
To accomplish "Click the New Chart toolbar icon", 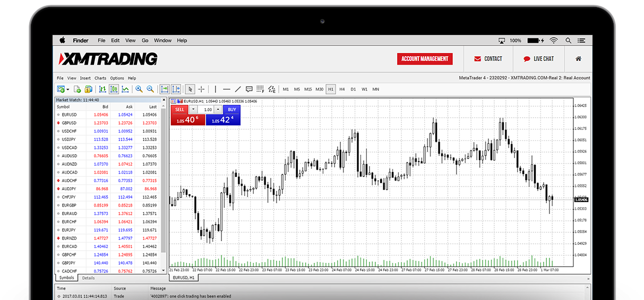I will coord(61,89).
